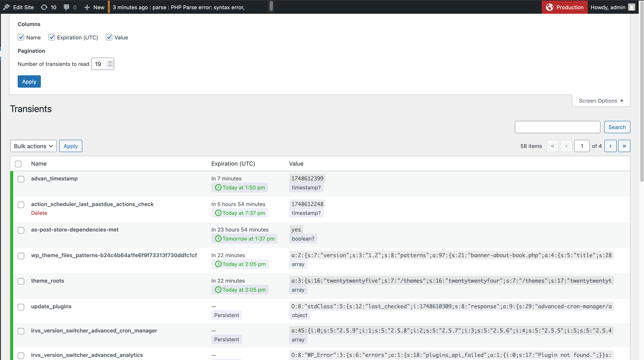Click the boolean? type label
Viewport: 644px width, 360px height.
coord(303,238)
